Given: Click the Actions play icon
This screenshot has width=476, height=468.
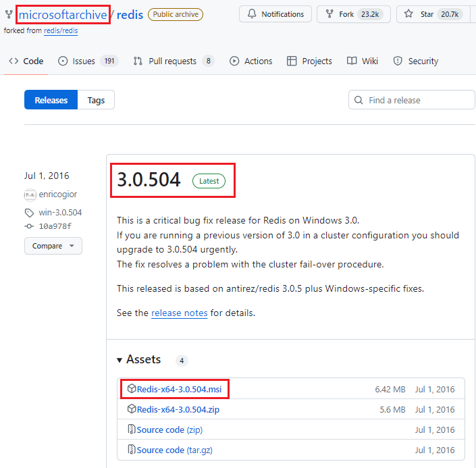Looking at the screenshot, I should [234, 61].
